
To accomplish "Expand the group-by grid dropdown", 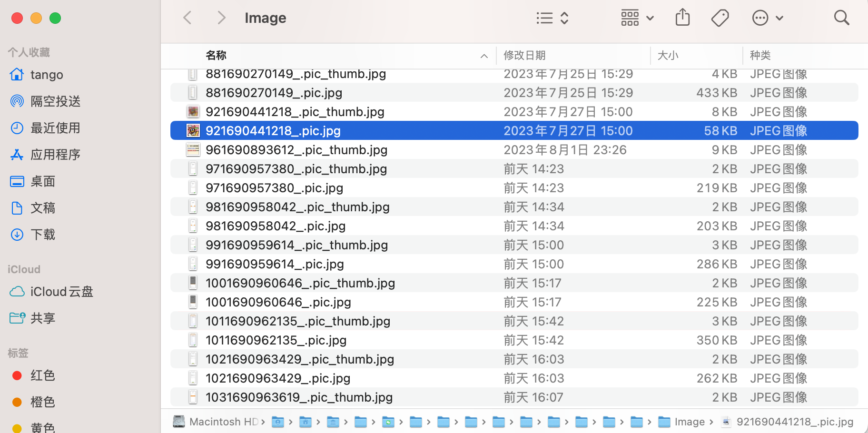I will 637,18.
